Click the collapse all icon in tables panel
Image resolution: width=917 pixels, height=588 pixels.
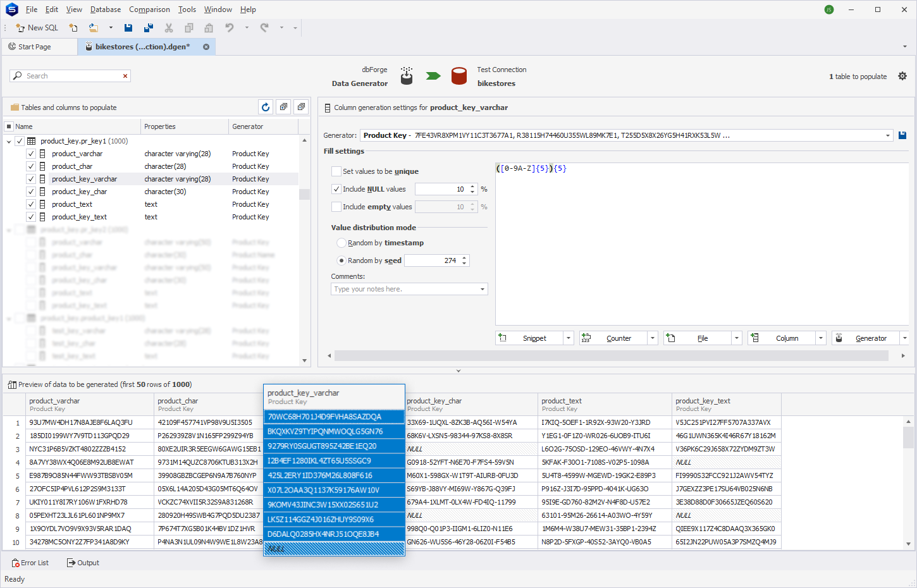301,107
